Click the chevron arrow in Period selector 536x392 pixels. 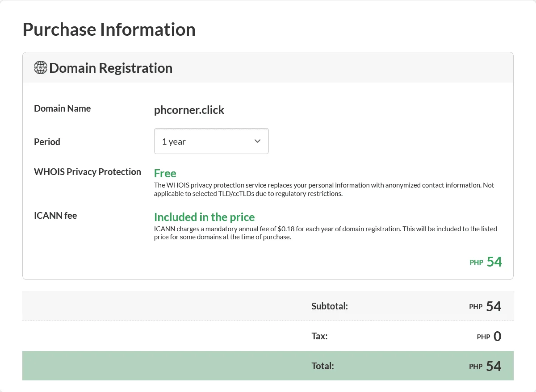[x=257, y=141]
